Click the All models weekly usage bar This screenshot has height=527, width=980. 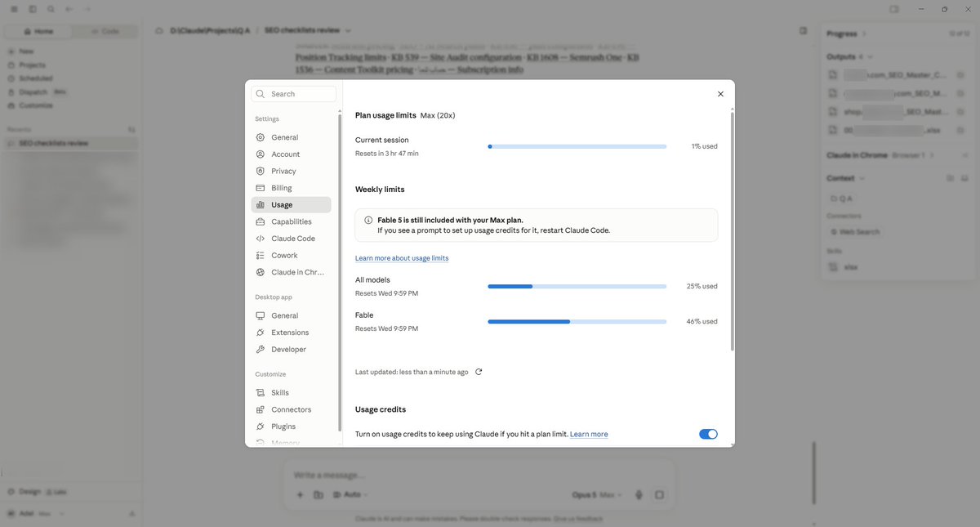577,287
